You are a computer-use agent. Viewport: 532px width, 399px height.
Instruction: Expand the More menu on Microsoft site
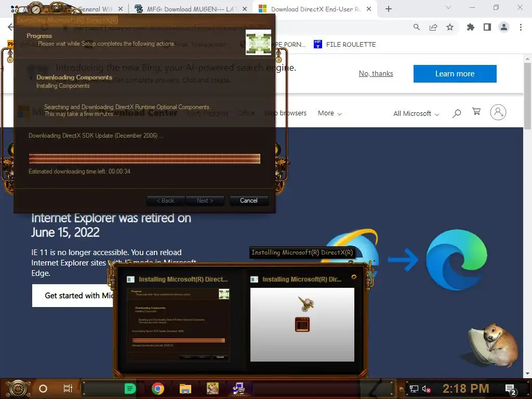[x=329, y=113]
